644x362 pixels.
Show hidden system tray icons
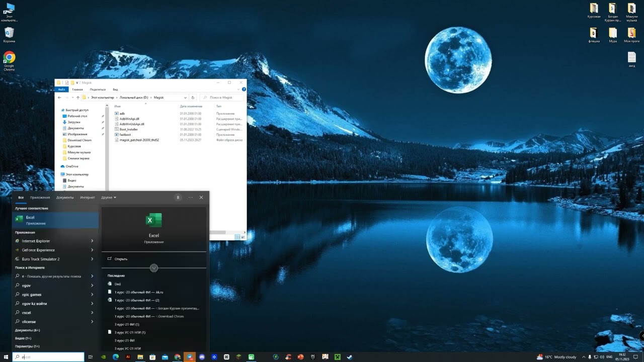pos(584,357)
